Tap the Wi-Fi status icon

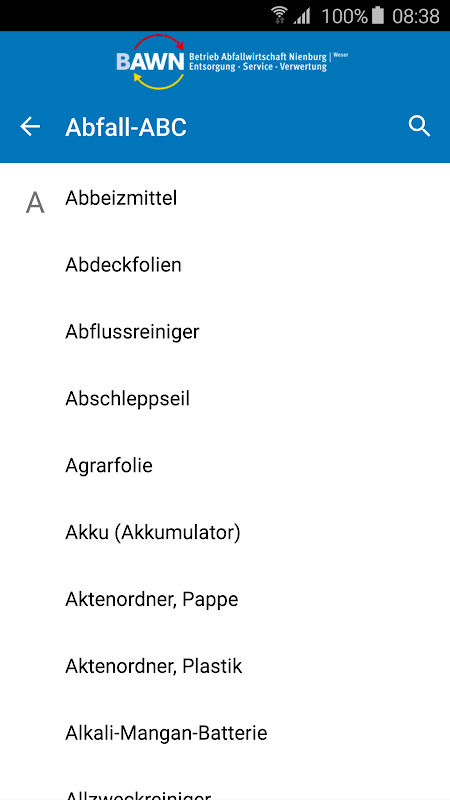[279, 15]
